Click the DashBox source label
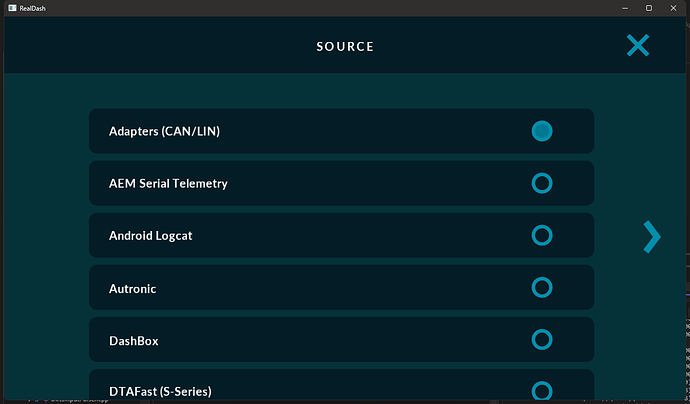Screen dimensions: 690x404 click(133, 341)
